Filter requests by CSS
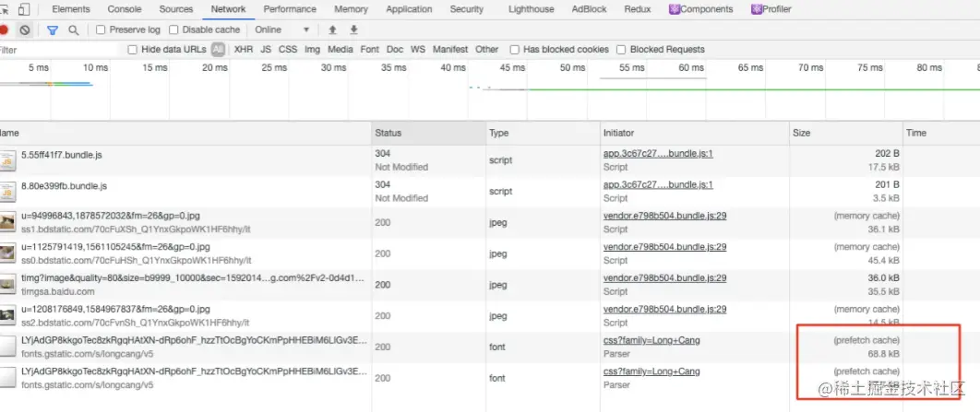This screenshot has height=412, width=980. tap(288, 50)
